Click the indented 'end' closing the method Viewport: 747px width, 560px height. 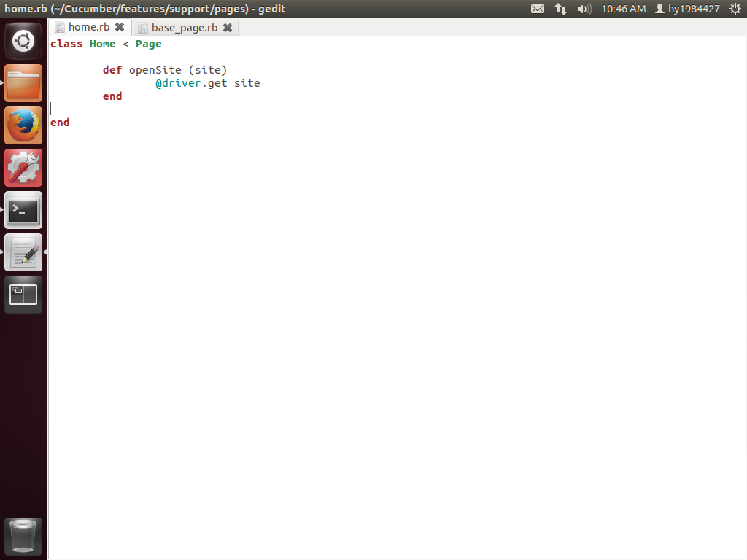point(112,96)
